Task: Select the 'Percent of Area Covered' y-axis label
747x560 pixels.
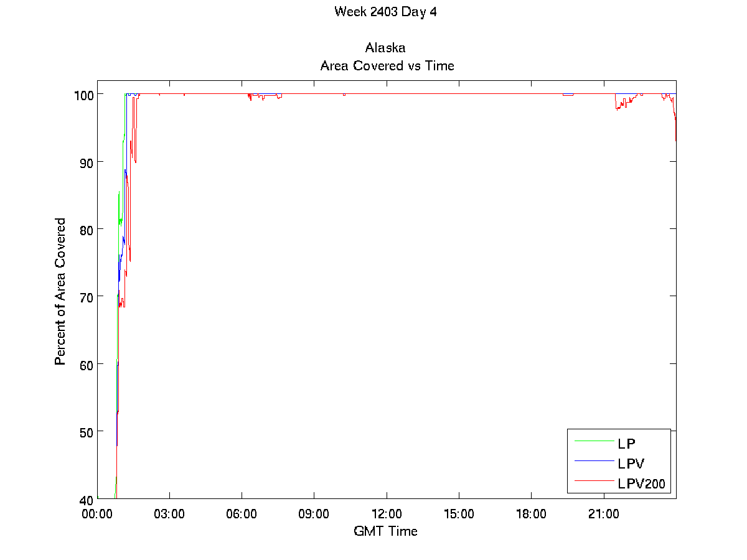Action: [60, 291]
